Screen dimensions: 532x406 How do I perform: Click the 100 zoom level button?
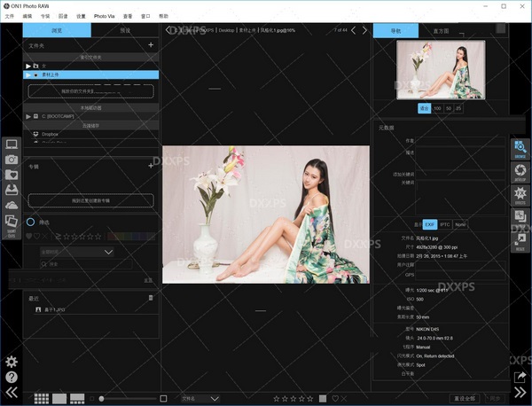pyautogui.click(x=438, y=108)
